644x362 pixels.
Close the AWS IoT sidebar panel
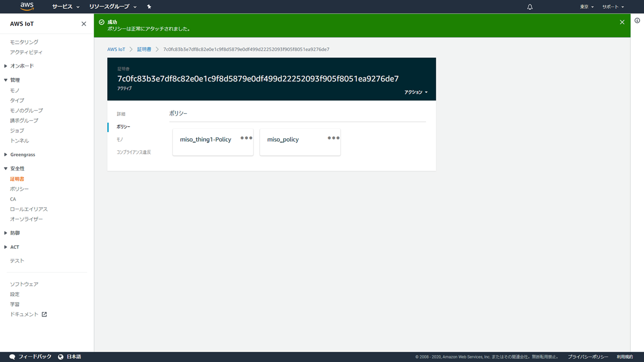(84, 24)
